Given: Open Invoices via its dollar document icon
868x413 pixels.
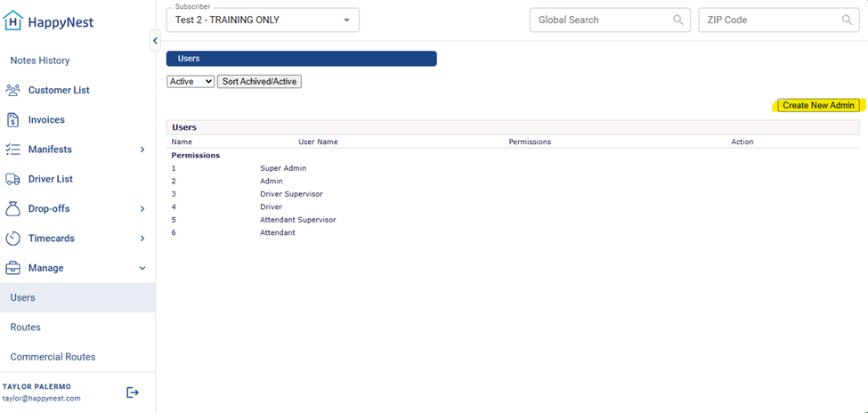Looking at the screenshot, I should pyautogui.click(x=12, y=119).
